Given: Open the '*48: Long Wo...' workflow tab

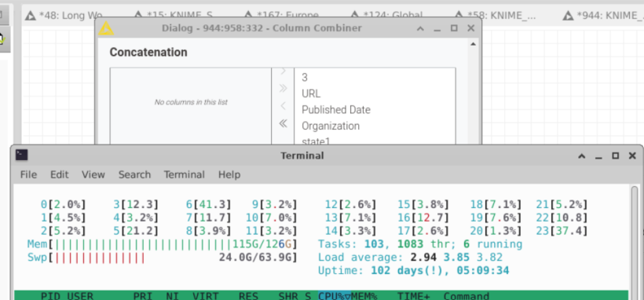Looking at the screenshot, I should [64, 16].
